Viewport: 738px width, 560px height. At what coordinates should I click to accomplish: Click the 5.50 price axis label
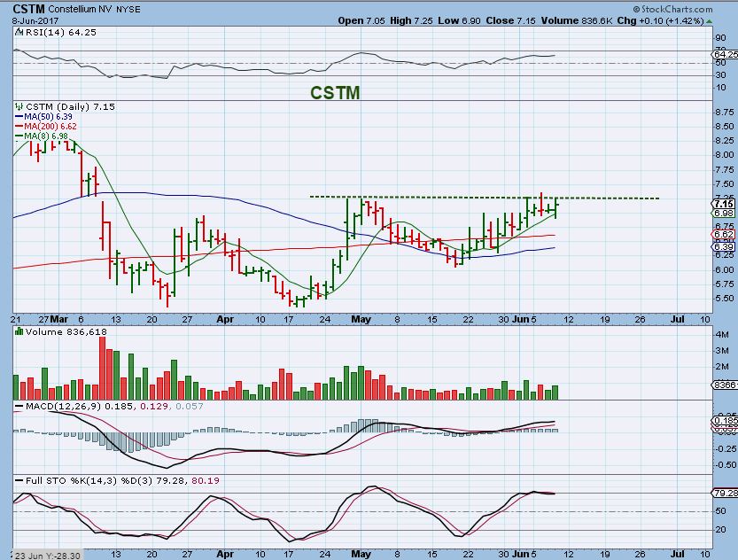pos(725,299)
